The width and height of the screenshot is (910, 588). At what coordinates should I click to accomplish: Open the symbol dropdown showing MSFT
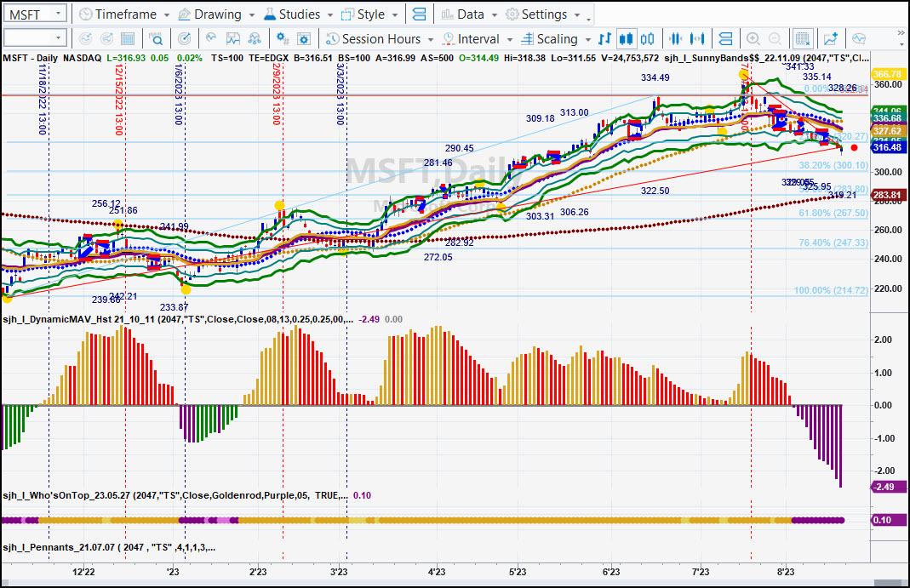point(35,14)
